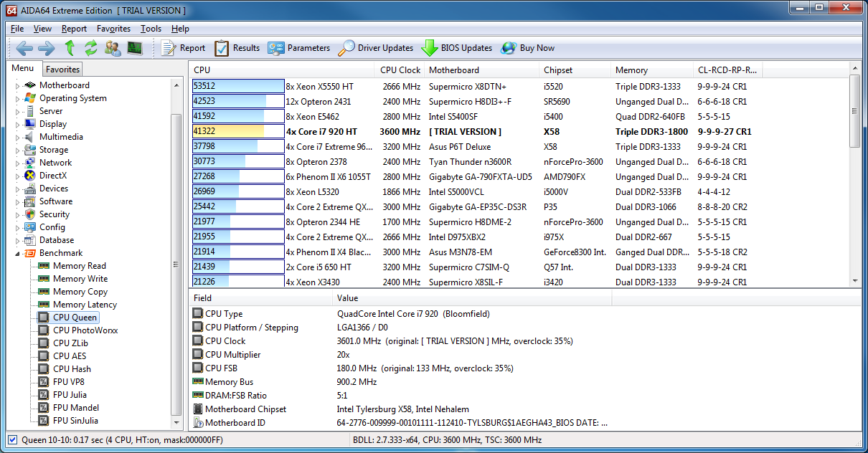This screenshot has width=868, height=453.
Task: Click the monitor graph toolbar icon
Action: pyautogui.click(x=134, y=48)
